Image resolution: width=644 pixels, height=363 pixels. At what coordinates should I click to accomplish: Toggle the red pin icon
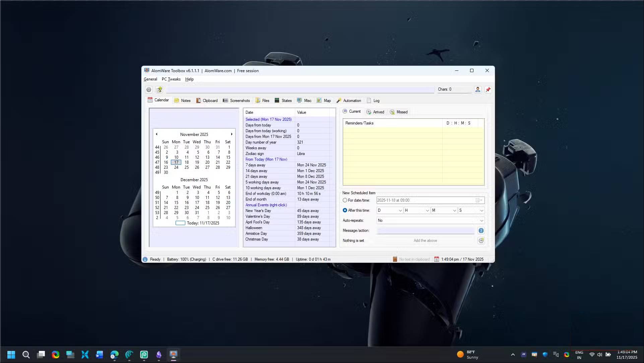[488, 90]
